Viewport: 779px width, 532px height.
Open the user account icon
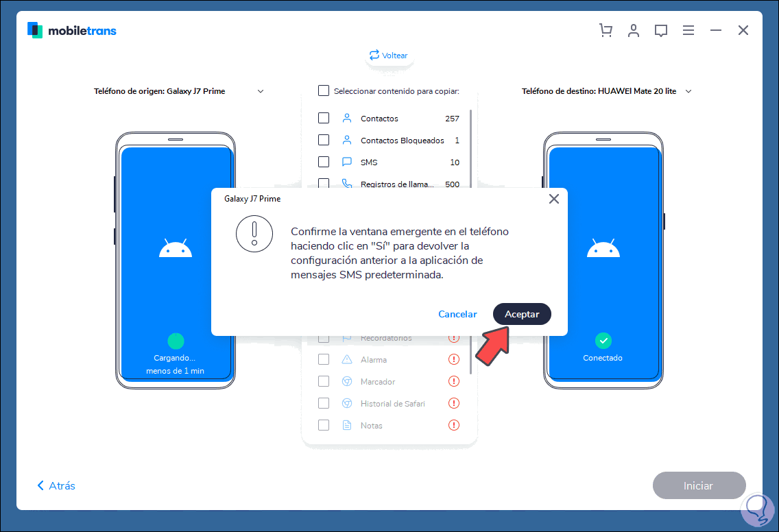coord(634,30)
